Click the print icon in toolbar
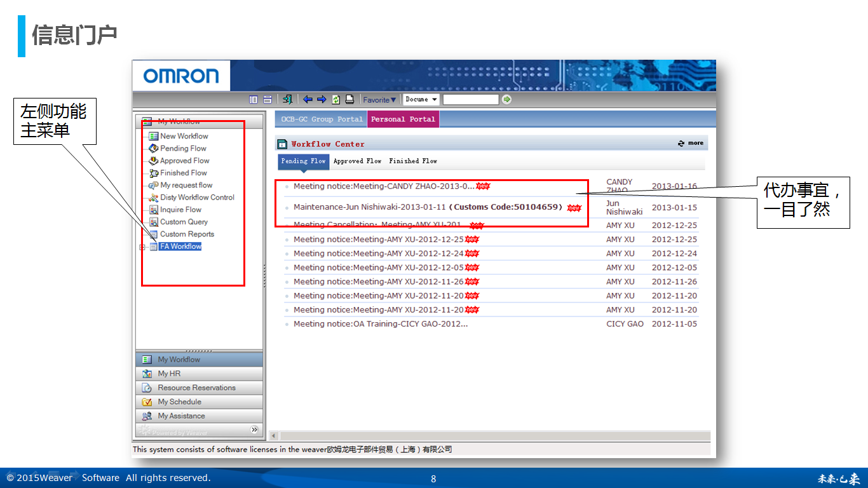 (349, 100)
